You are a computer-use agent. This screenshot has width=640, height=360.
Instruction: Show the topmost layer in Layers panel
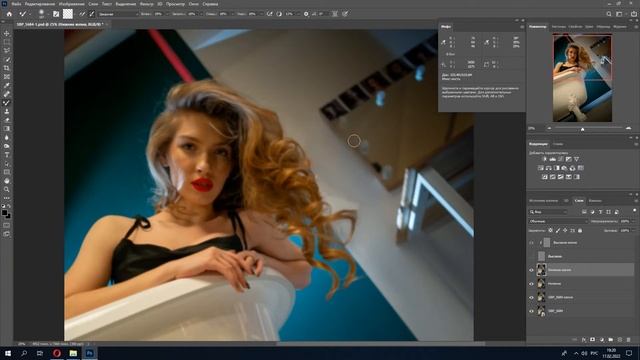click(x=531, y=243)
